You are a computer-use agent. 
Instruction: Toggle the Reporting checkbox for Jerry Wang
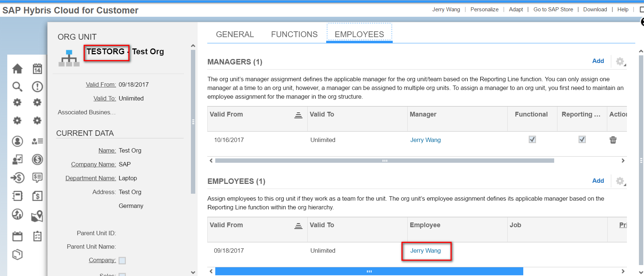(582, 139)
